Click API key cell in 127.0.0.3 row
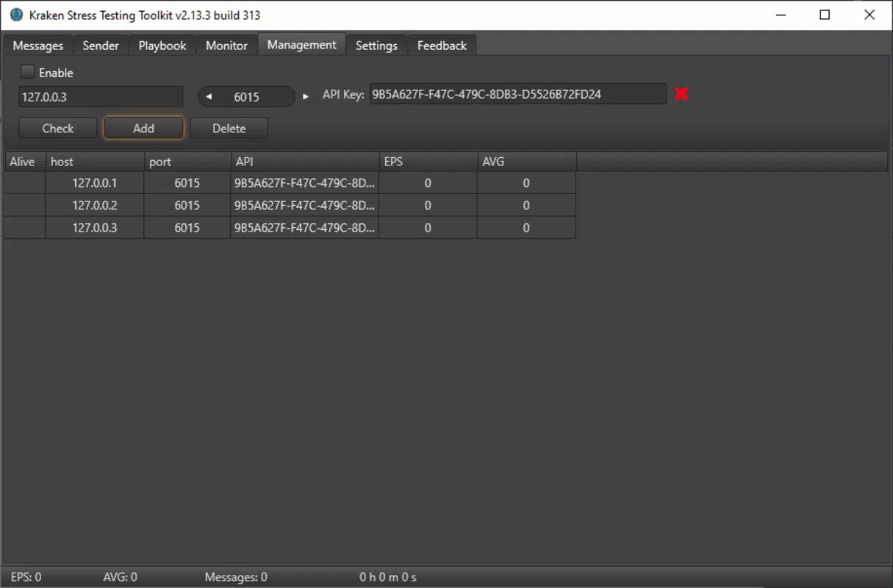 pos(305,228)
